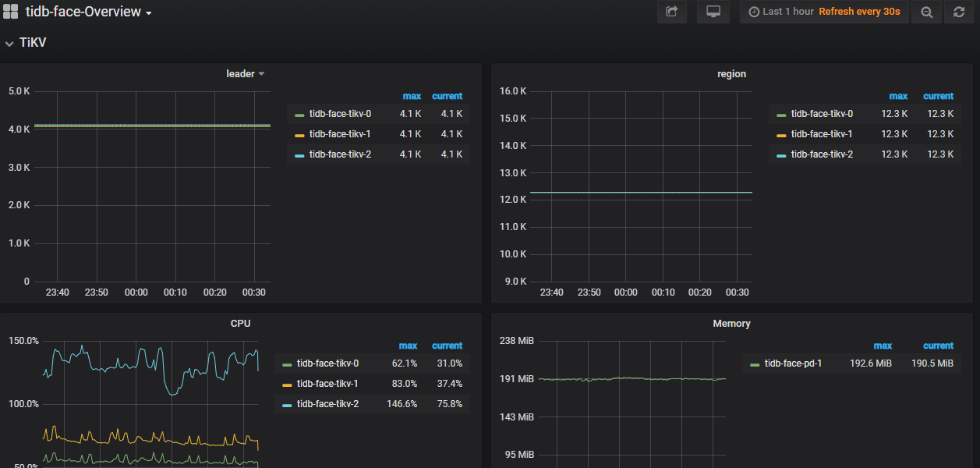Click the CPU panel title

[240, 324]
